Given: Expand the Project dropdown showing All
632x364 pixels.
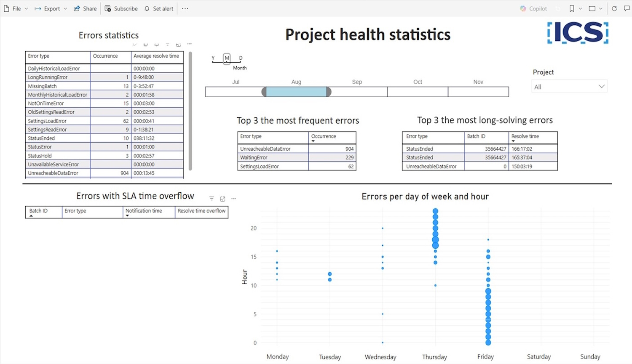Looking at the screenshot, I should click(569, 87).
